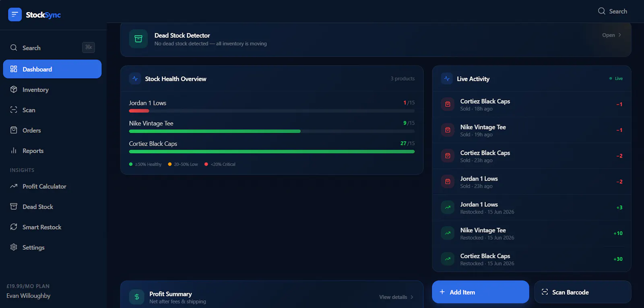Click the scan icon on Scan Barcode button
This screenshot has height=308, width=644.
(545, 292)
